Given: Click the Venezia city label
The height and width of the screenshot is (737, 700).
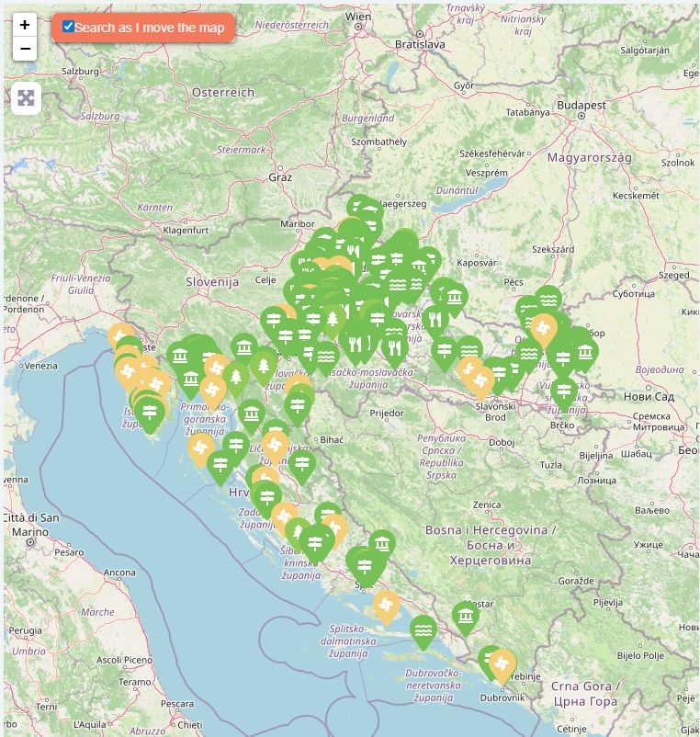Looking at the screenshot, I should tap(40, 365).
